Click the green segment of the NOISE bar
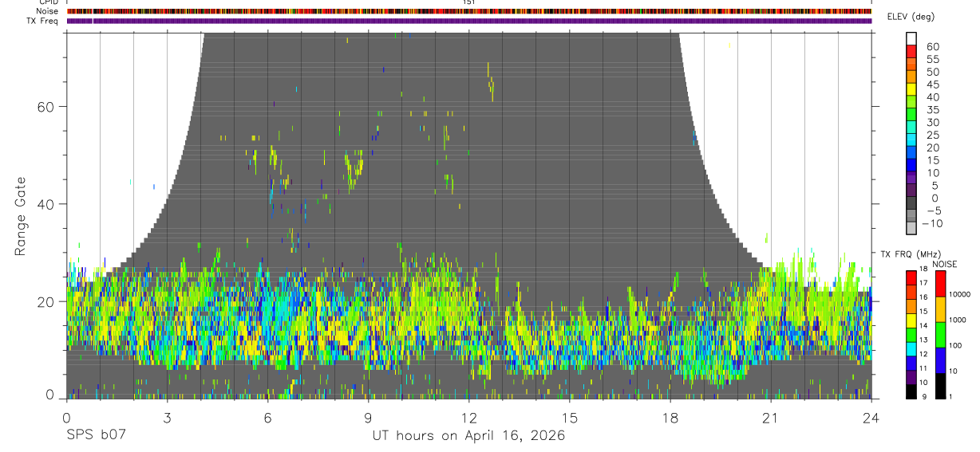Image resolution: width=980 pixels, height=452 pixels. click(x=941, y=335)
